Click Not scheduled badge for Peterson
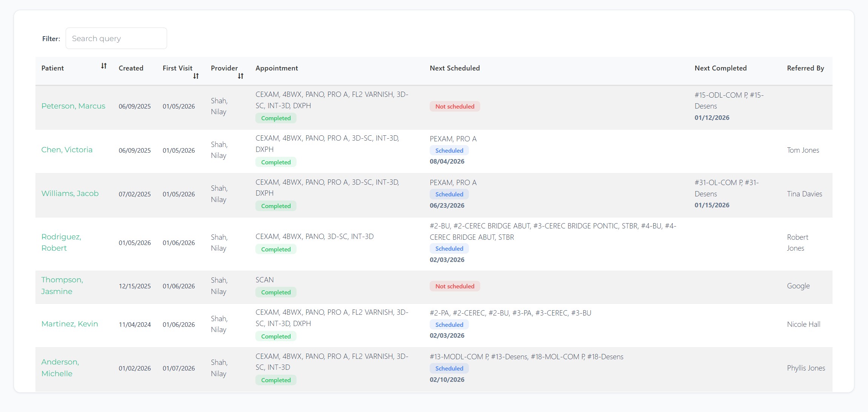Screen dimensions: 868x412 tap(455, 106)
